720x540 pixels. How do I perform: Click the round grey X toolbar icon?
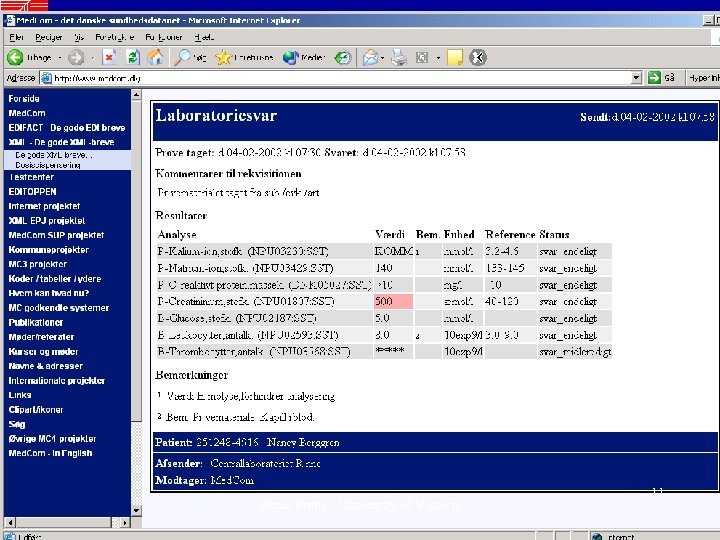point(478,57)
